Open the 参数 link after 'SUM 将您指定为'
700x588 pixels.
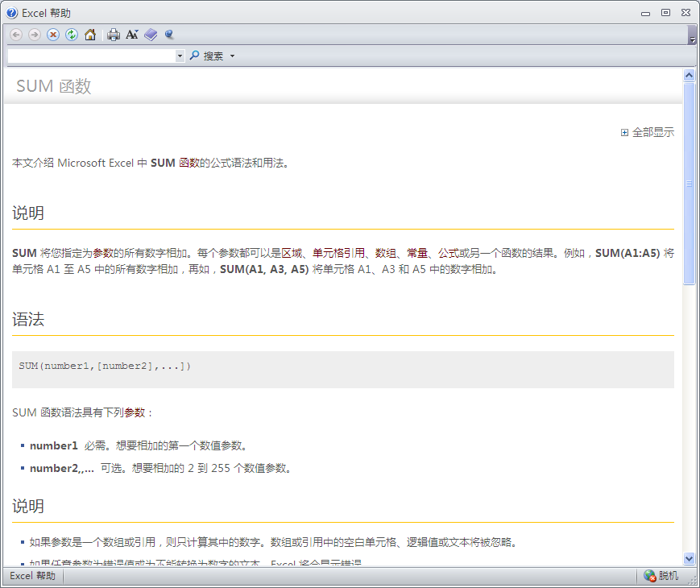point(103,253)
